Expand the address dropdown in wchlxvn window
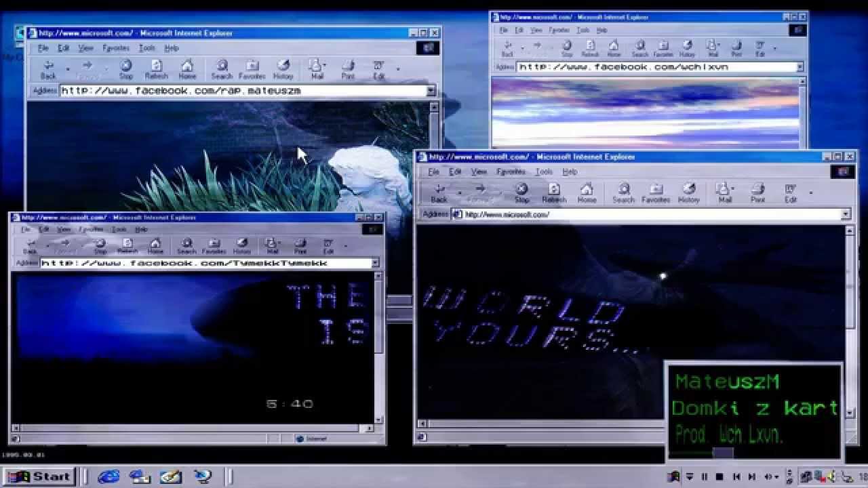 pos(800,67)
